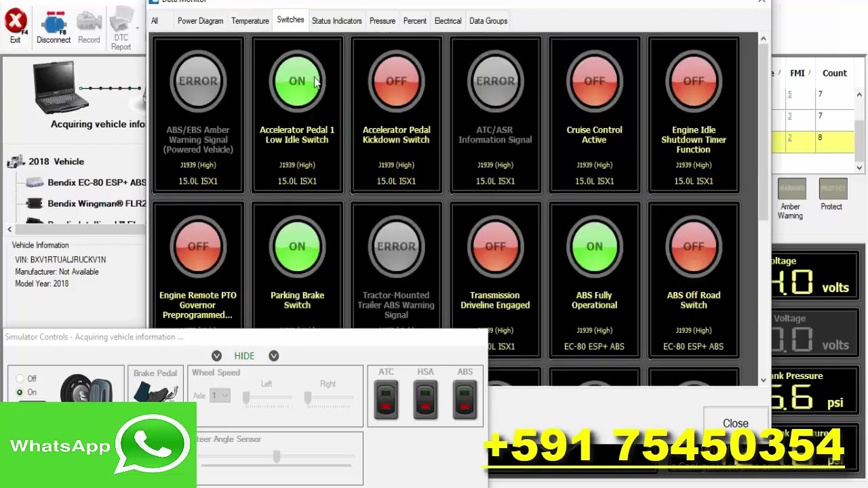This screenshot has width=868, height=488.
Task: Open the Axle number dropdown
Action: coord(220,395)
